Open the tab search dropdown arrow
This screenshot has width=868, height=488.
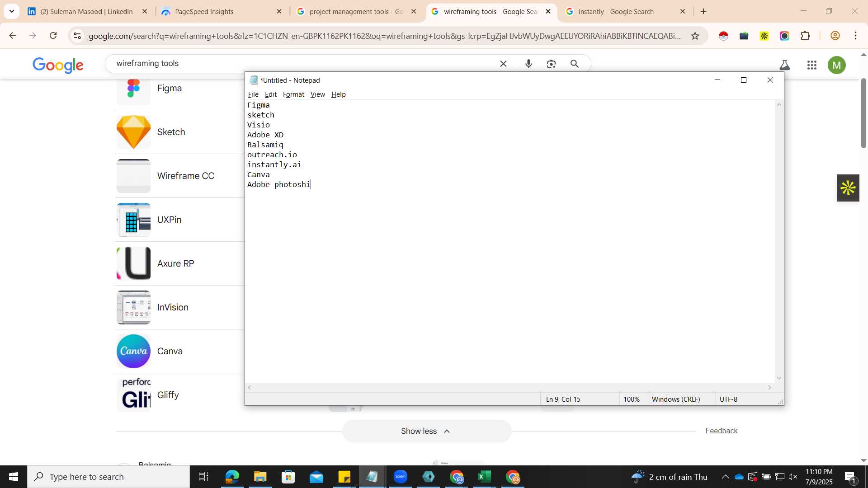tap(11, 11)
